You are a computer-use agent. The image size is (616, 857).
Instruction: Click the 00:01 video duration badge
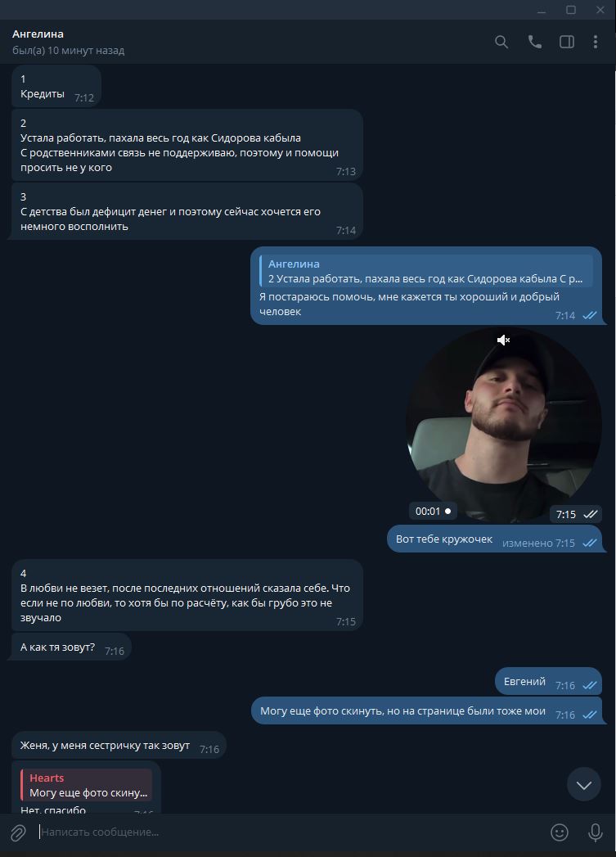(x=432, y=512)
